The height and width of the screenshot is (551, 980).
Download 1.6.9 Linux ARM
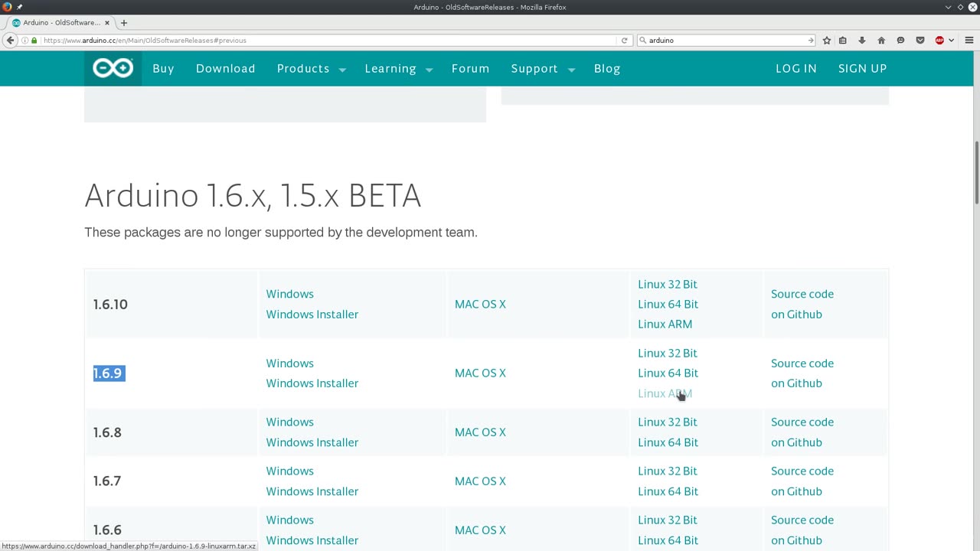point(665,393)
